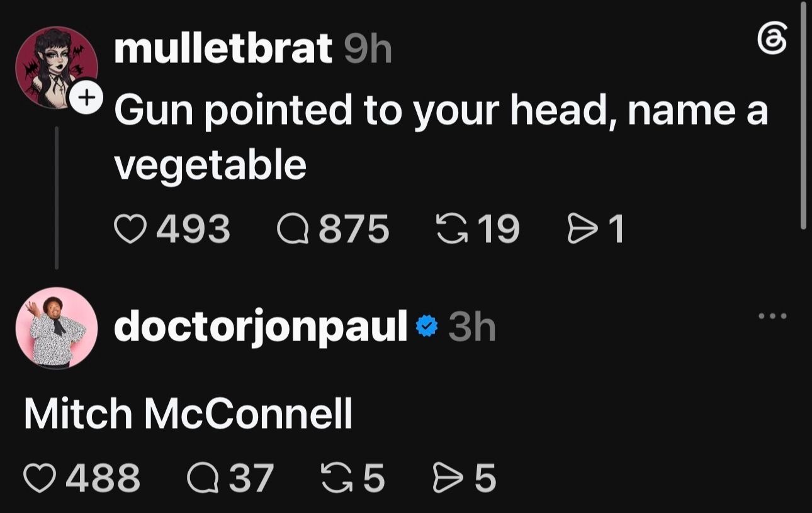Open comments on doctorjonpaul's reply
Viewport: 812px width, 513px height.
click(x=201, y=478)
